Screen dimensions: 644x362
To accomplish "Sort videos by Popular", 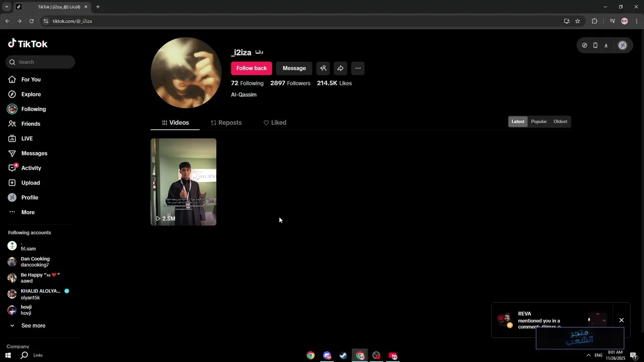I will tap(539, 122).
